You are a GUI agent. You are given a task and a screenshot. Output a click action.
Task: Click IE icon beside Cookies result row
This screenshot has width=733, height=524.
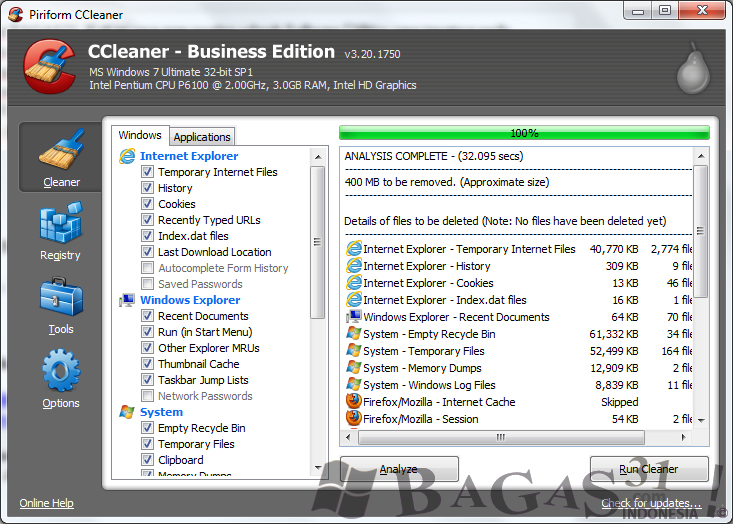354,283
